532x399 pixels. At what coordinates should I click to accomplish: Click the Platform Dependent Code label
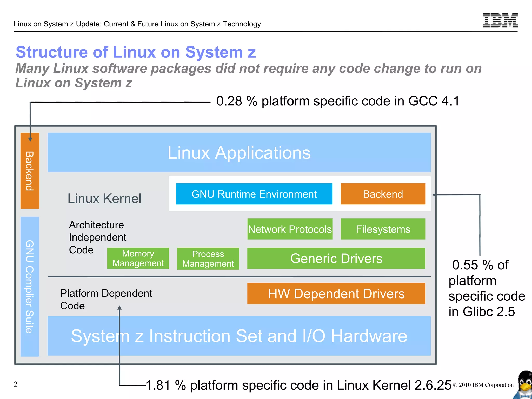tap(106, 299)
